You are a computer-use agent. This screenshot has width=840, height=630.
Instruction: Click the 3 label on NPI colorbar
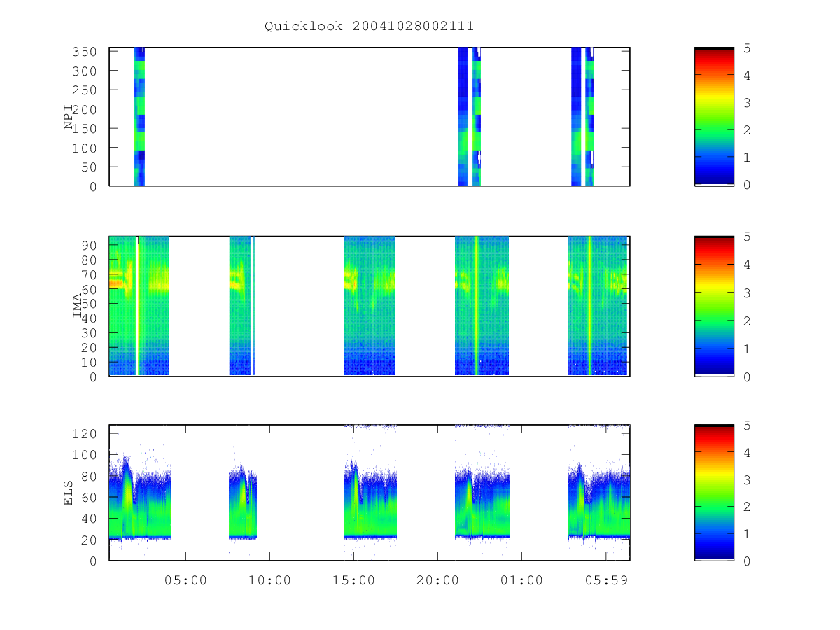747,103
